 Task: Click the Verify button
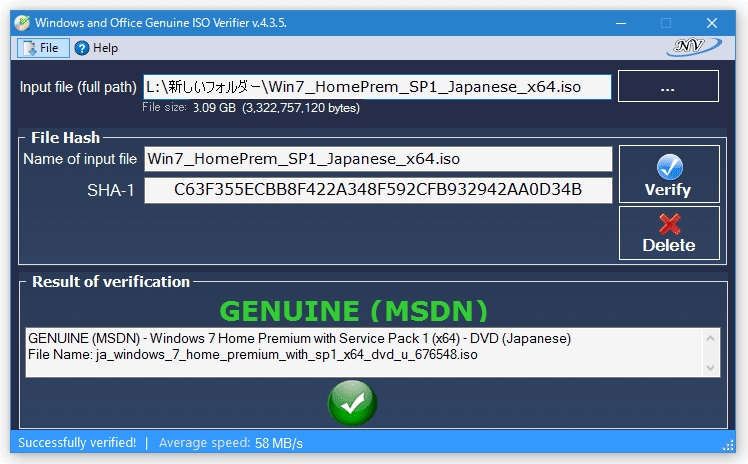[x=669, y=175]
